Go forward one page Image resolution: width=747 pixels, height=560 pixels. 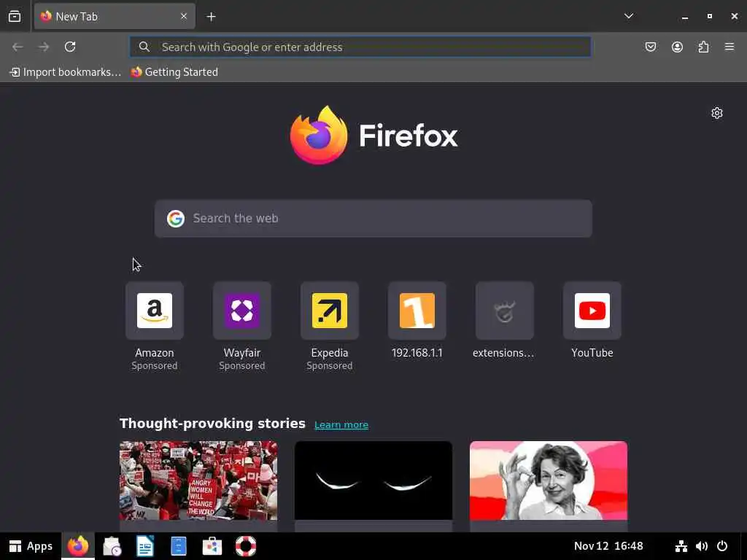(x=44, y=47)
